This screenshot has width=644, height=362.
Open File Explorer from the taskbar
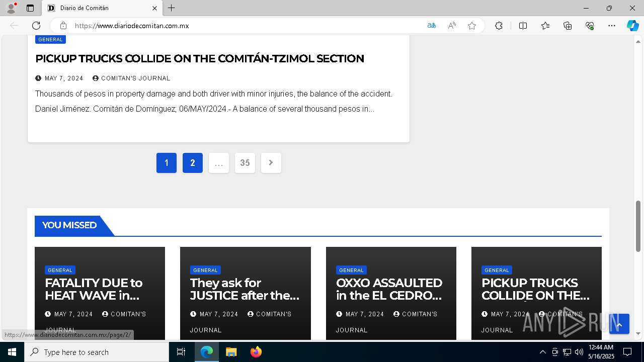231,352
